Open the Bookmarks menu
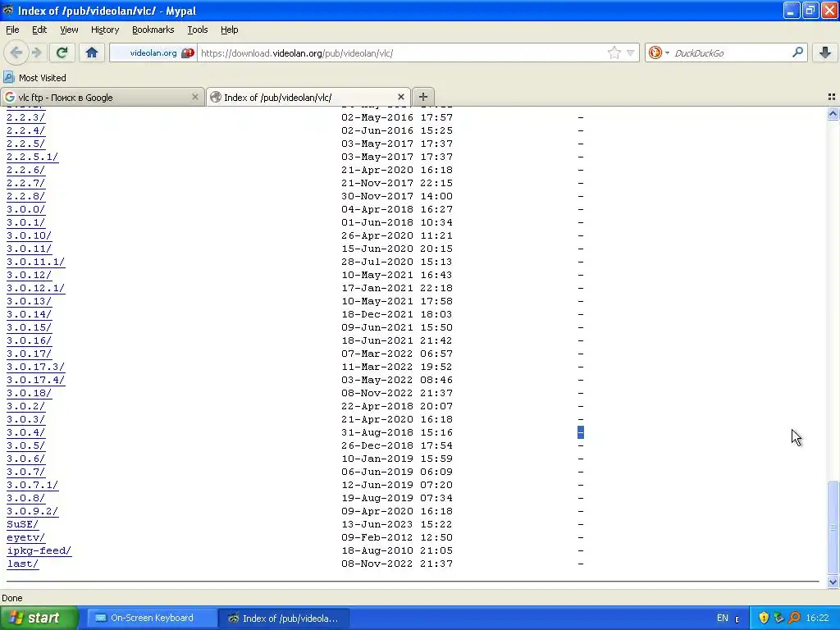The width and height of the screenshot is (840, 630). pos(153,30)
